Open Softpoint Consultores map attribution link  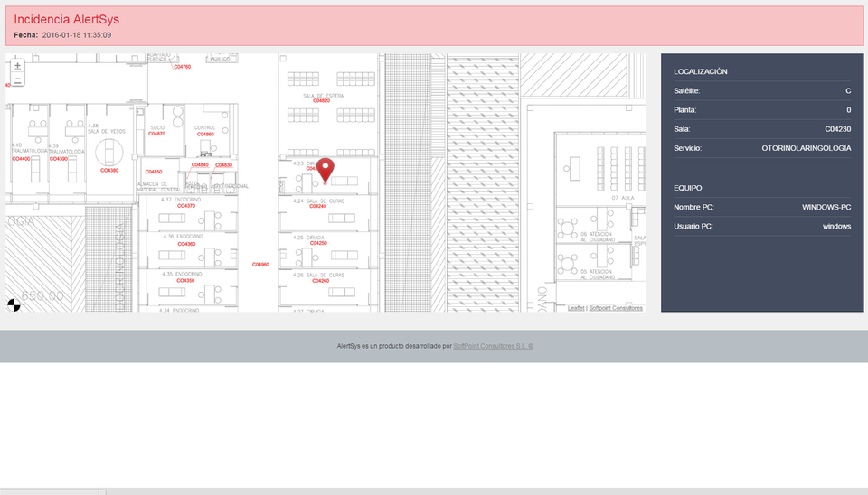coord(616,308)
